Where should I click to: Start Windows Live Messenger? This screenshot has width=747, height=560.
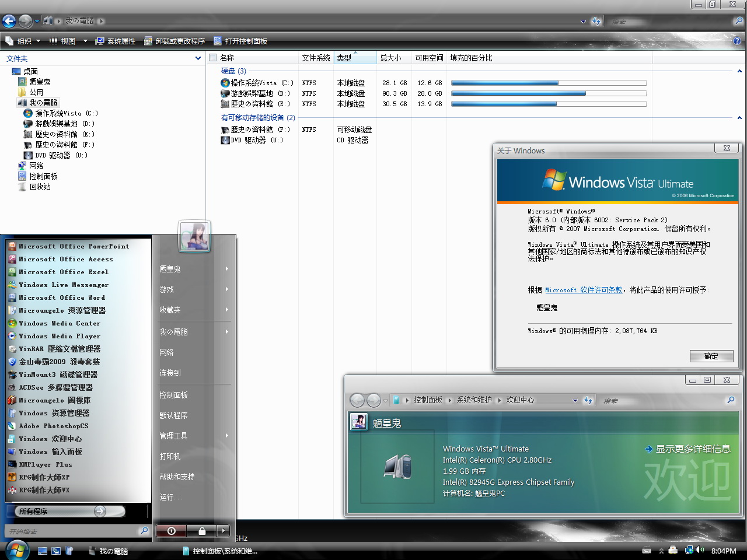(58, 285)
